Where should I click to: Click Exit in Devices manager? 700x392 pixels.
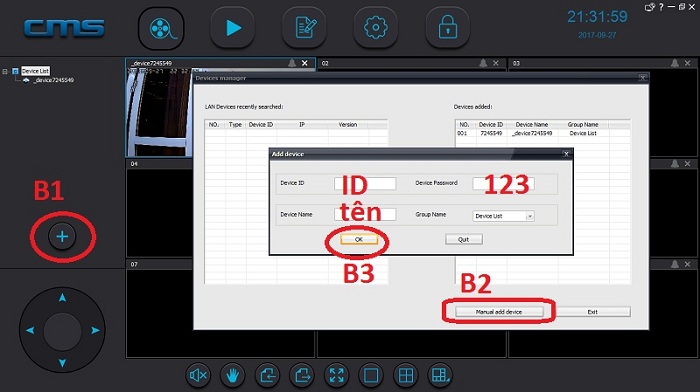tap(592, 312)
